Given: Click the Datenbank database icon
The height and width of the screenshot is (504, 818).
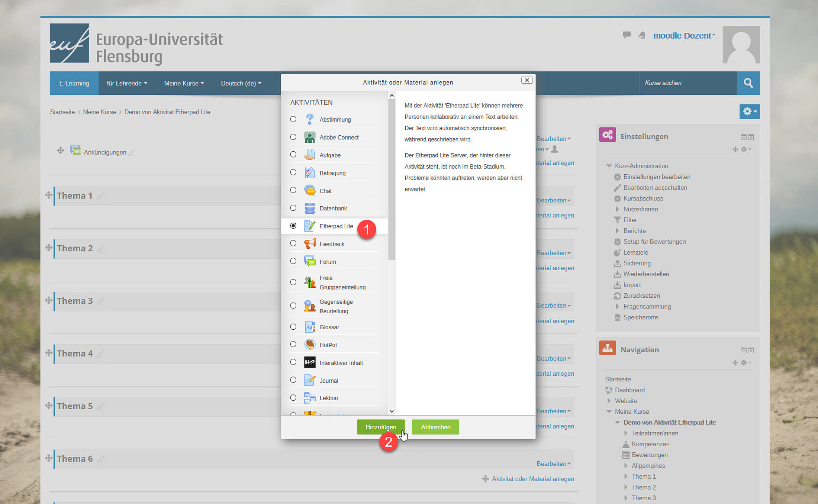Looking at the screenshot, I should 309,208.
